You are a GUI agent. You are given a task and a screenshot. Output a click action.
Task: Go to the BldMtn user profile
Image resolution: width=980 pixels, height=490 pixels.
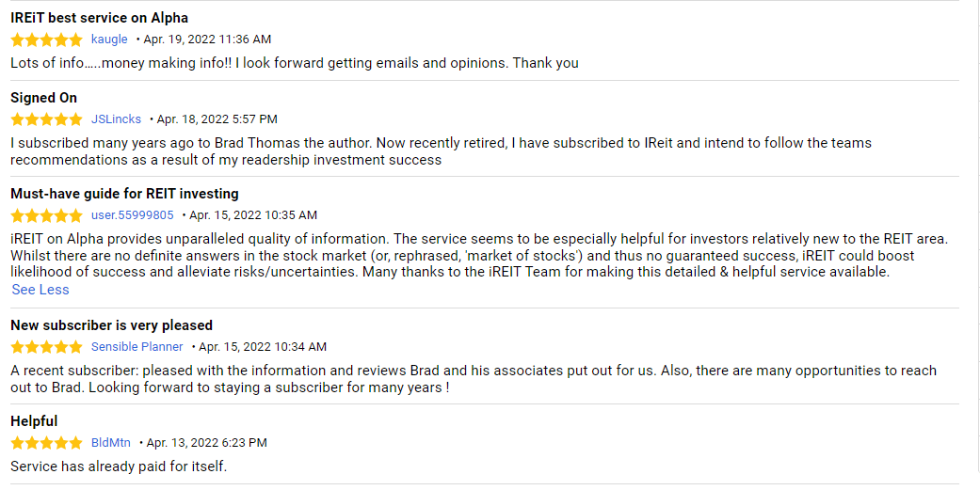(111, 443)
